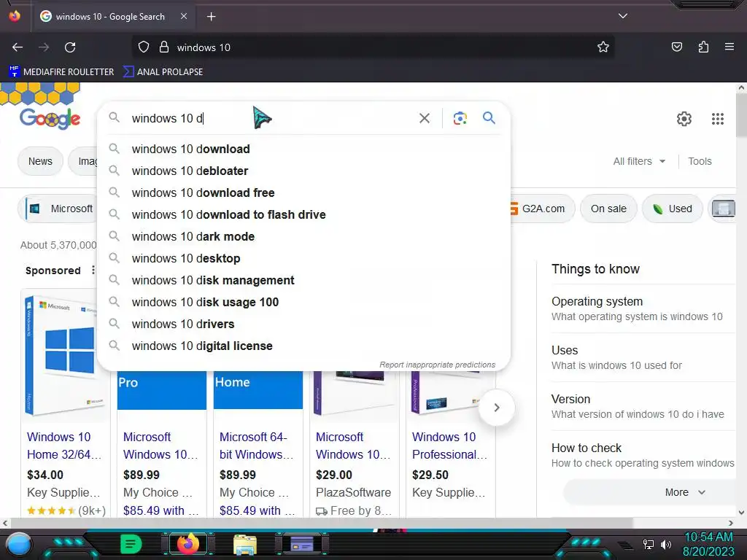Search by image with Google Lens
747x560 pixels.
pyautogui.click(x=460, y=118)
